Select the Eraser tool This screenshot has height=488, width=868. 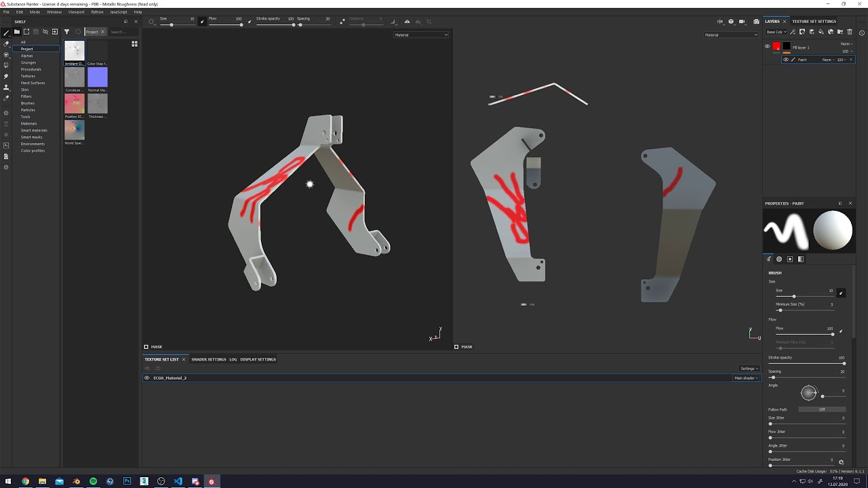point(6,43)
